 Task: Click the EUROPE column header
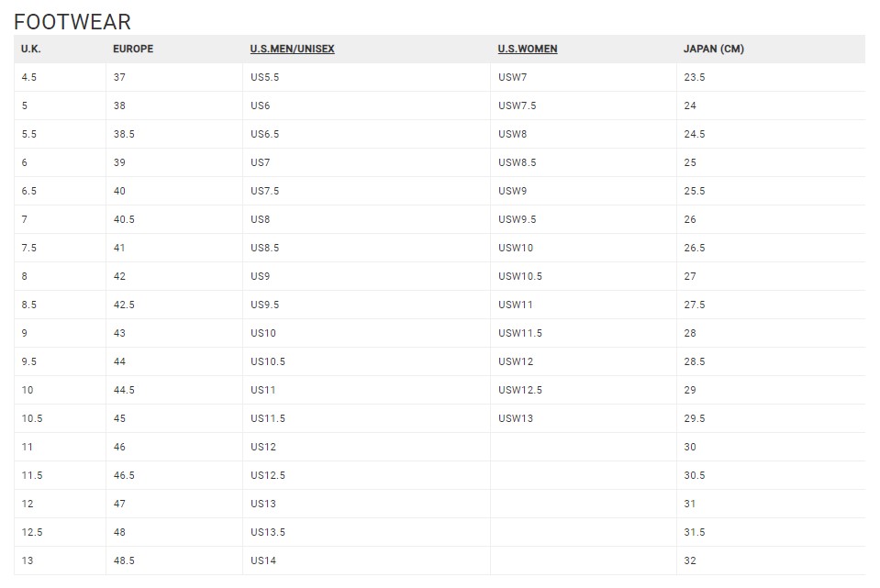(133, 50)
